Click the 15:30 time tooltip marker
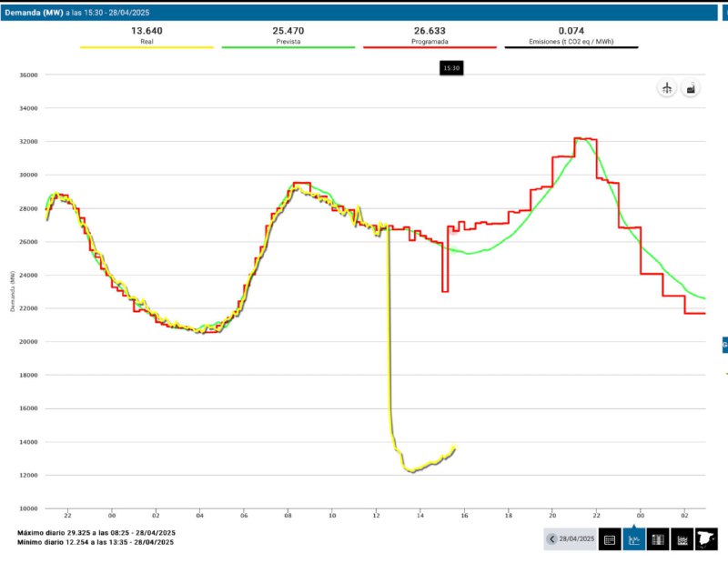 [x=451, y=68]
